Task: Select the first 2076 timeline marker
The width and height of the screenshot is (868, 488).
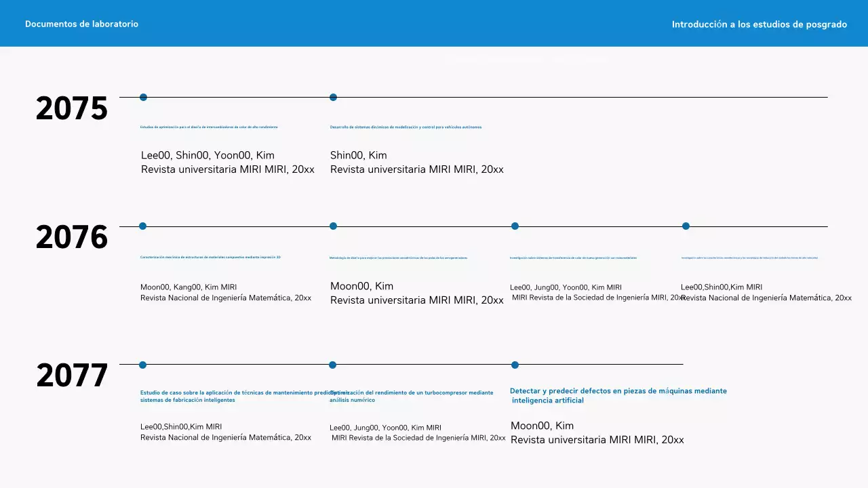Action: pyautogui.click(x=142, y=226)
